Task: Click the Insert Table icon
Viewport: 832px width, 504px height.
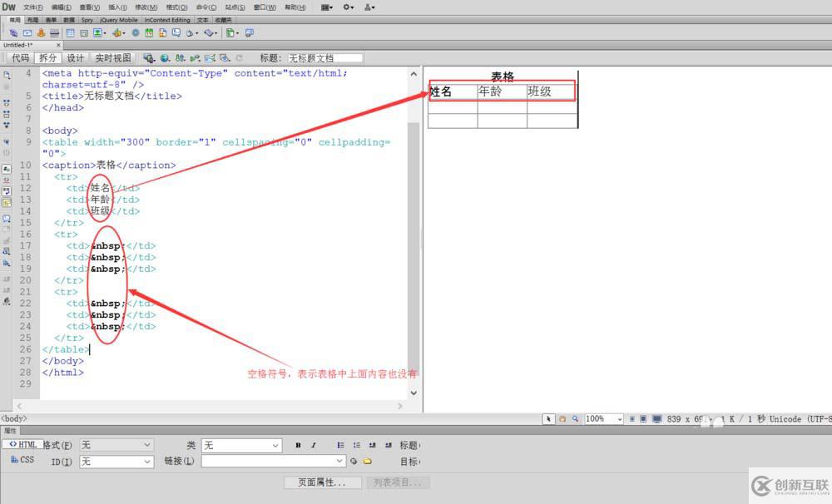Action: [70, 33]
